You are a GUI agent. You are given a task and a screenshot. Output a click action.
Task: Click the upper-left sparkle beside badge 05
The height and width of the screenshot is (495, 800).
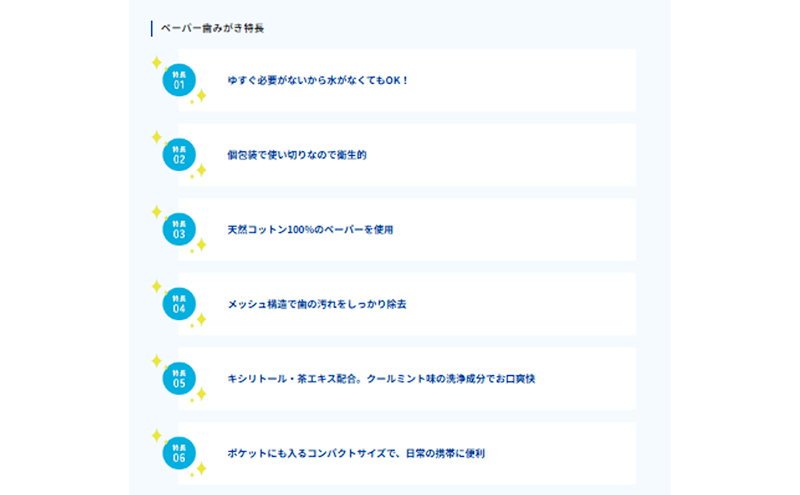[x=156, y=360]
